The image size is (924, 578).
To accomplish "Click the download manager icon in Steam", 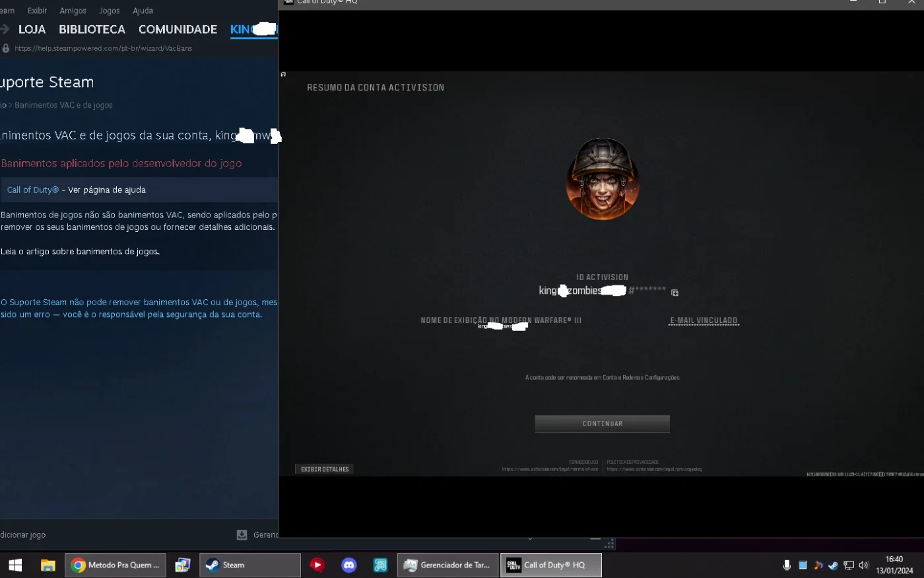I will click(x=242, y=534).
